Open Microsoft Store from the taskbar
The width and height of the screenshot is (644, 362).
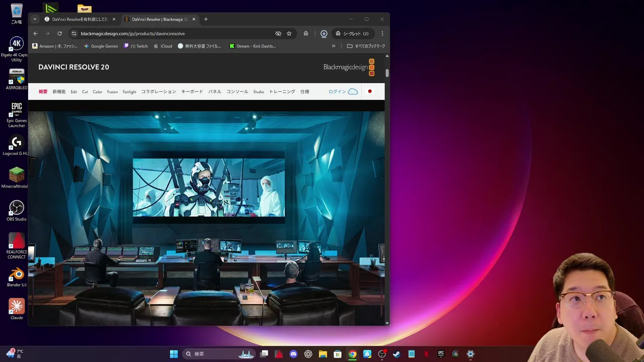coord(338,354)
